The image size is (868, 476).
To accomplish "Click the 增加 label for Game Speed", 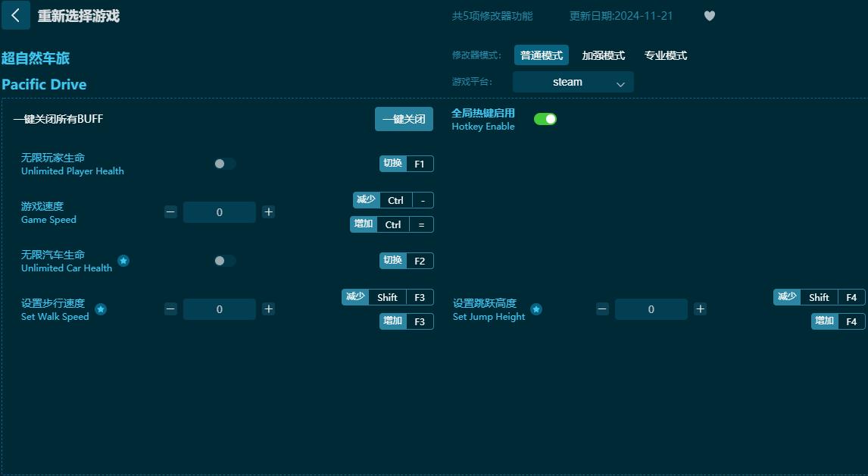I will pyautogui.click(x=364, y=225).
